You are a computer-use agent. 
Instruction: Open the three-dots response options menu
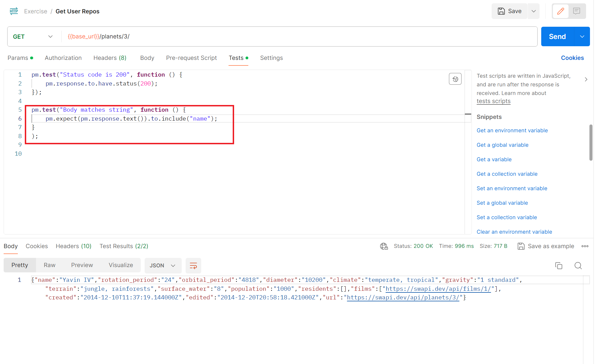(x=585, y=246)
